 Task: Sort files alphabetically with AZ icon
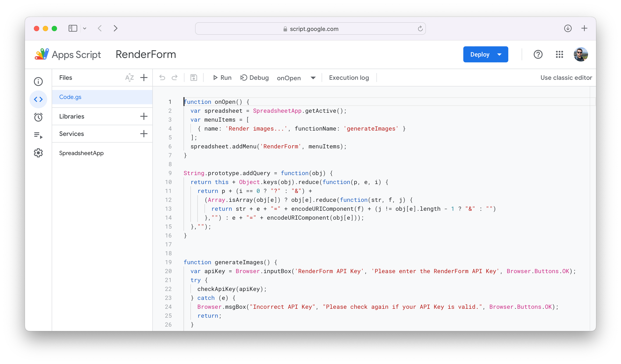[129, 78]
